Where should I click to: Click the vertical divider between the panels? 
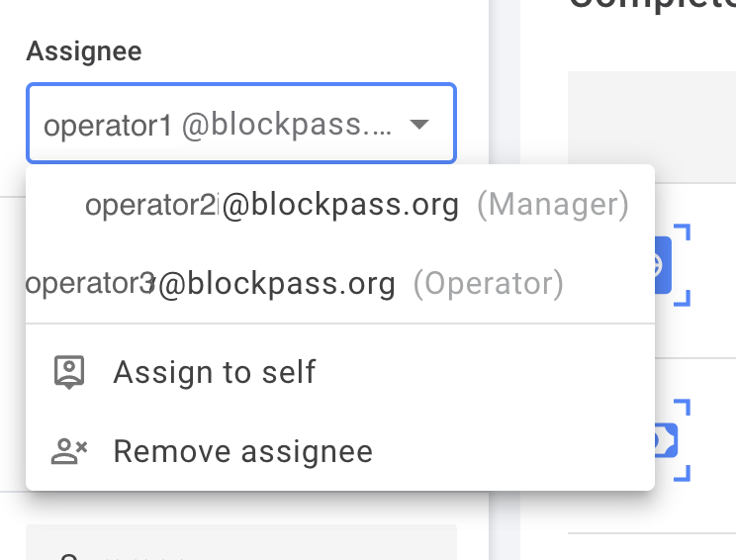pyautogui.click(x=505, y=280)
